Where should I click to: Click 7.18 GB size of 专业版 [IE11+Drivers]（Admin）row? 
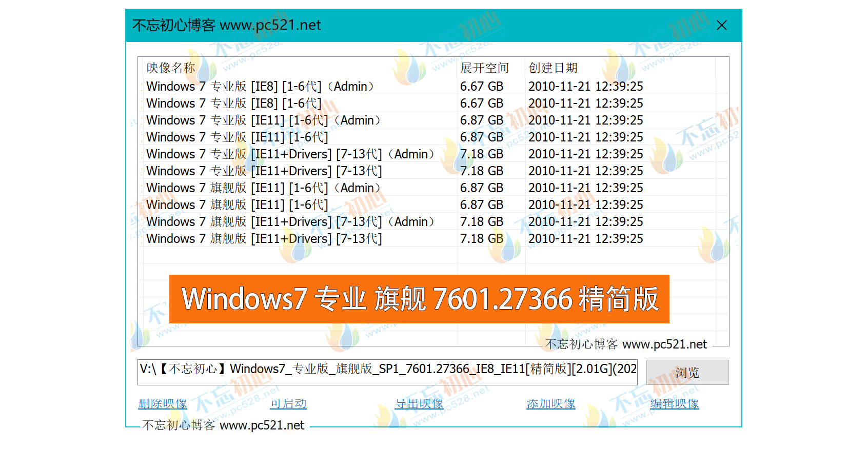click(482, 154)
